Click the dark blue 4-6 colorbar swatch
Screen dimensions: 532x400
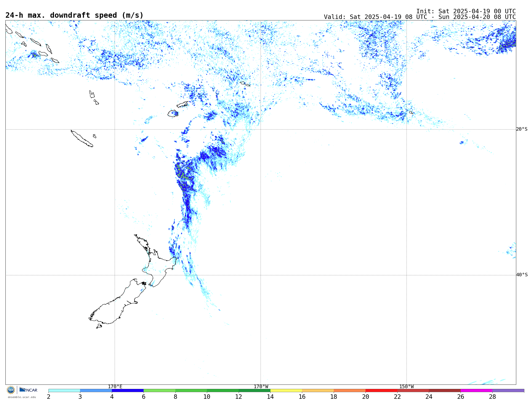128,391
